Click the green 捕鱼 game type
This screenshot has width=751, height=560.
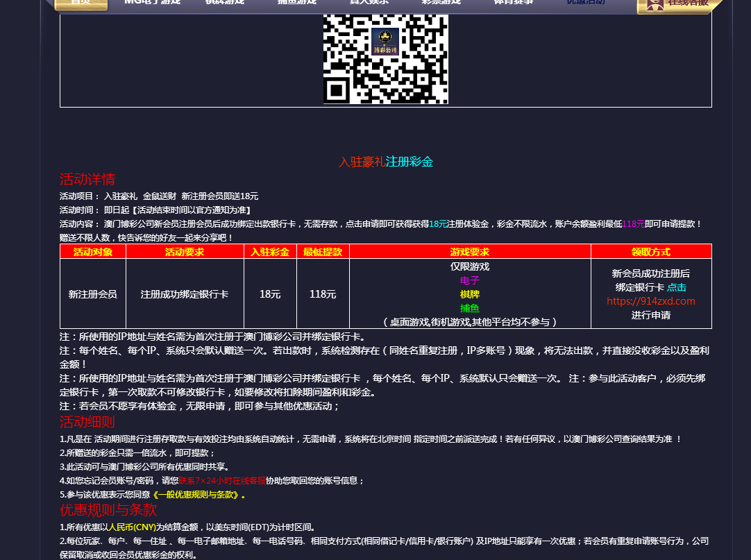[470, 308]
